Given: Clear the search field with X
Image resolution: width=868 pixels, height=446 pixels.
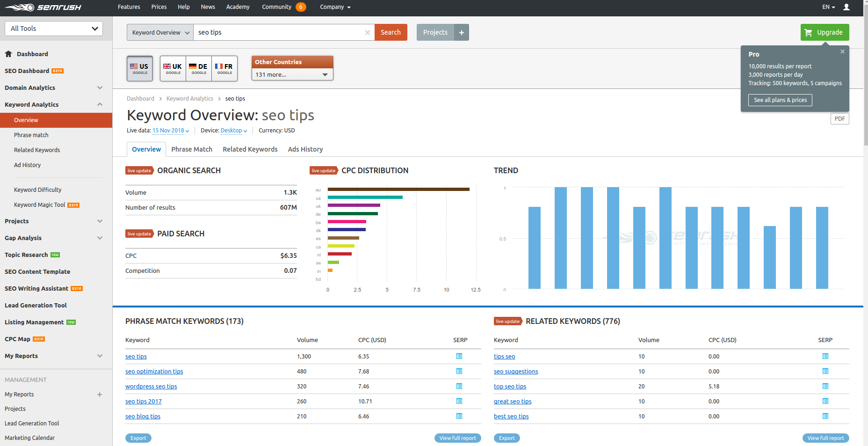Looking at the screenshot, I should click(368, 32).
